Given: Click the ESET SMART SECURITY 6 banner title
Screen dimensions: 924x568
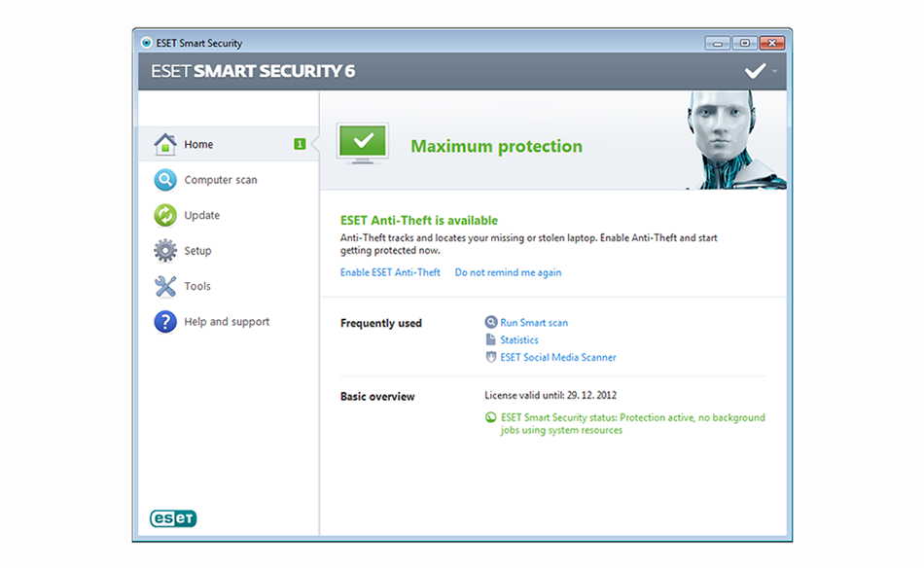Looking at the screenshot, I should click(x=253, y=71).
